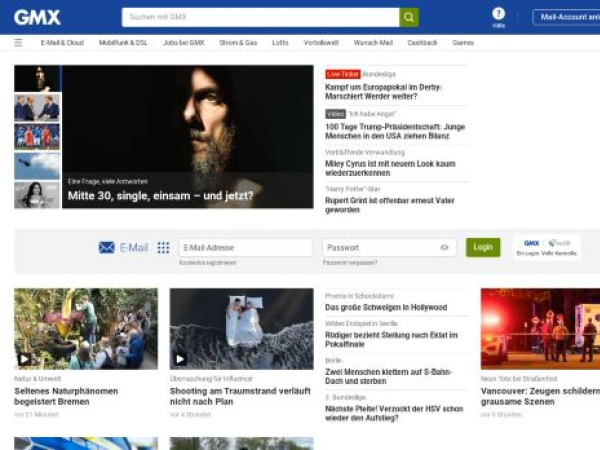Click the green Login button
This screenshot has width=600, height=450.
coord(483,247)
